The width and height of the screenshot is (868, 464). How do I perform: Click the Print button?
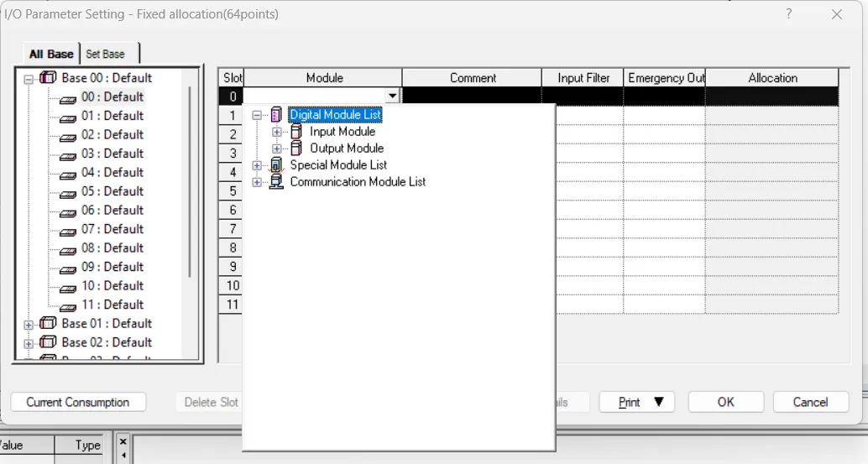[x=636, y=402]
